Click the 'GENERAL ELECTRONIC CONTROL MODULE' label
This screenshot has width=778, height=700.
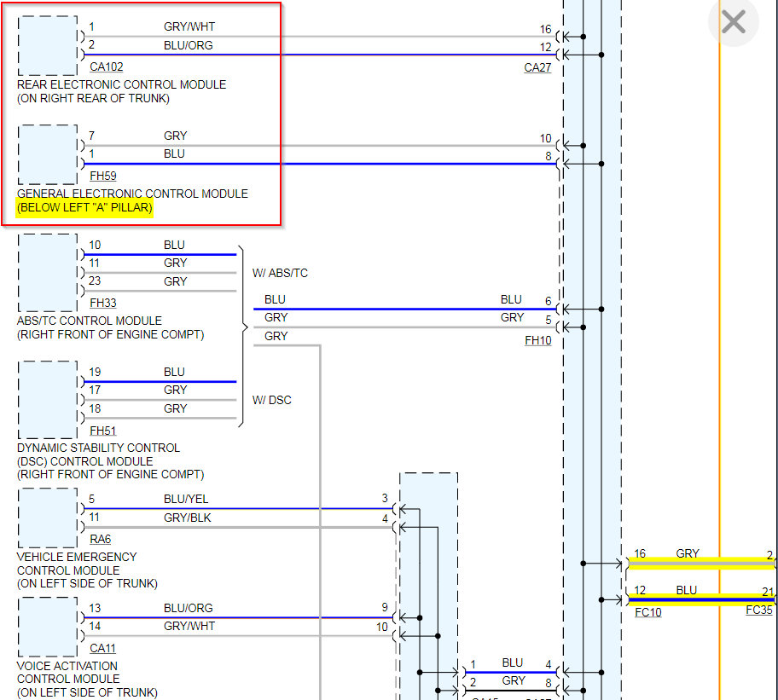(x=132, y=194)
